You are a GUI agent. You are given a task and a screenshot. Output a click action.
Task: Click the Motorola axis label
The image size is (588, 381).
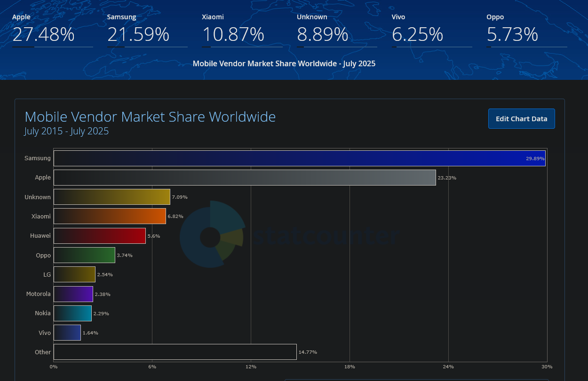click(39, 294)
